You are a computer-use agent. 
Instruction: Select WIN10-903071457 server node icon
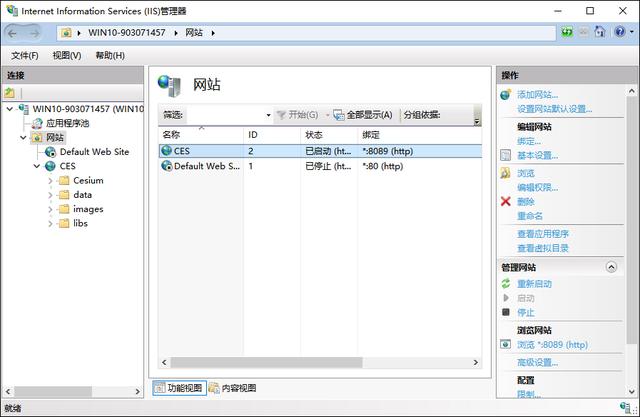(x=24, y=109)
